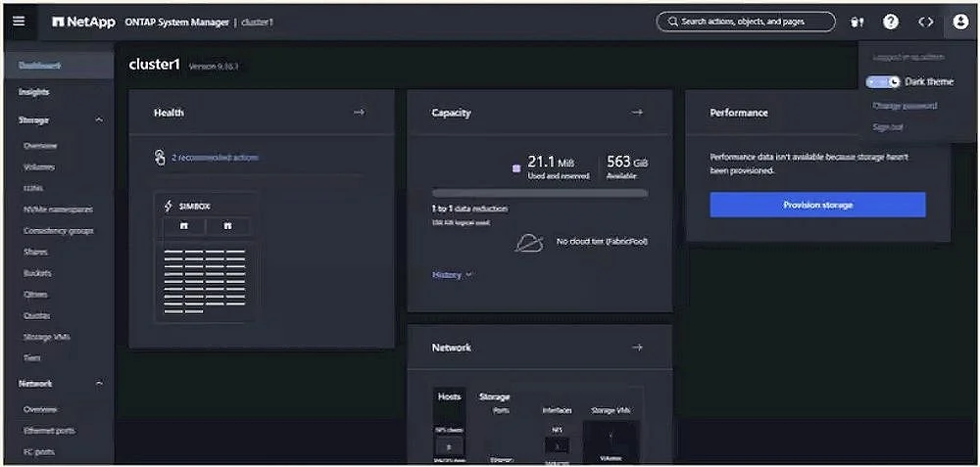980x467 pixels.
Task: Open the help question mark icon
Action: tap(891, 22)
